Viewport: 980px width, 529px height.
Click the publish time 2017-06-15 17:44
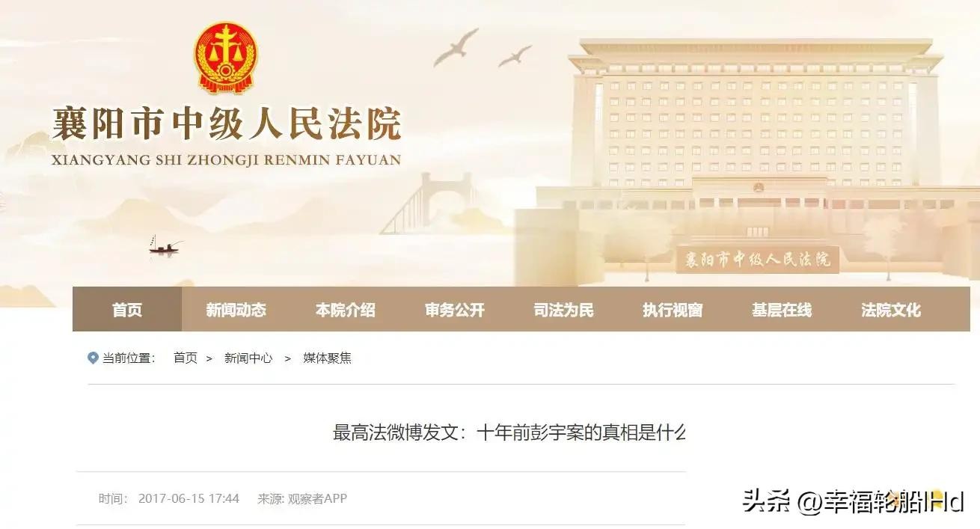[189, 498]
